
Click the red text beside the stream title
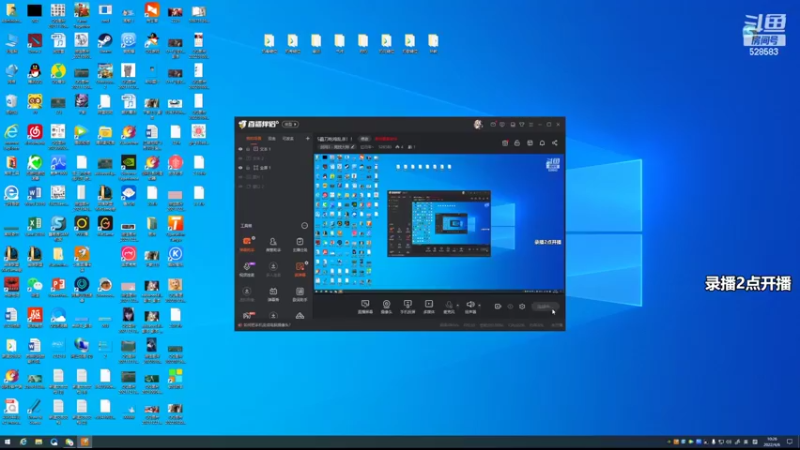point(385,139)
